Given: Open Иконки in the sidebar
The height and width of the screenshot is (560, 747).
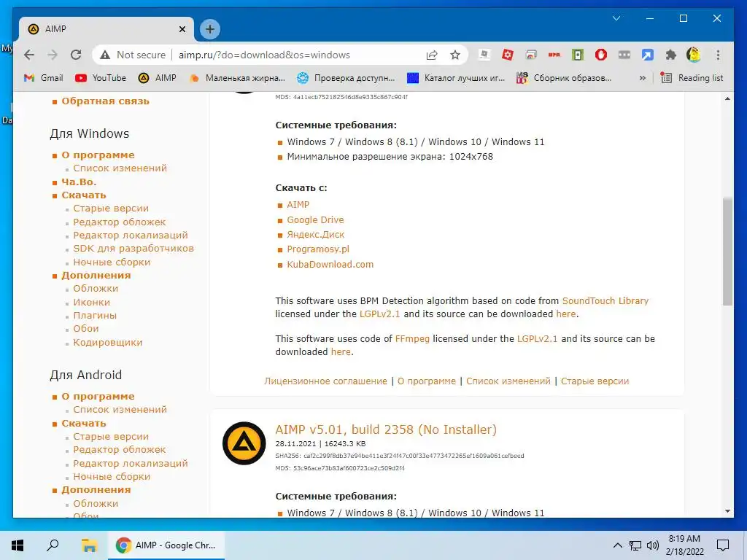Looking at the screenshot, I should tap(91, 303).
